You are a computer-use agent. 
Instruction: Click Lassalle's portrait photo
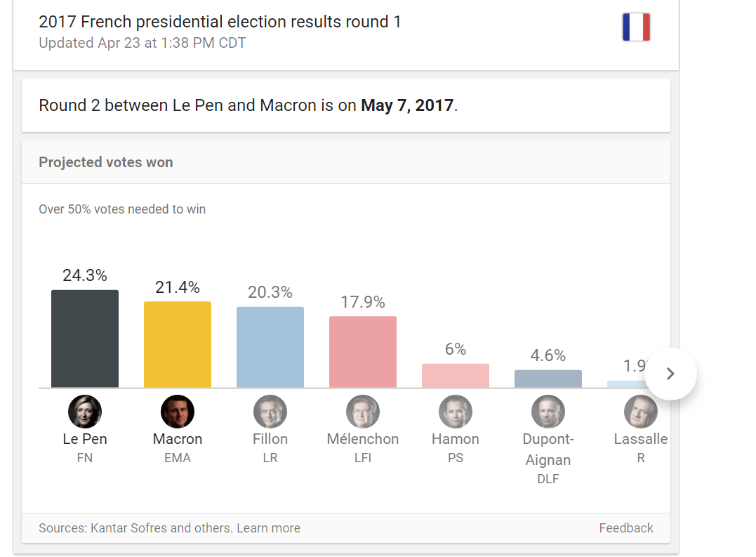point(640,412)
